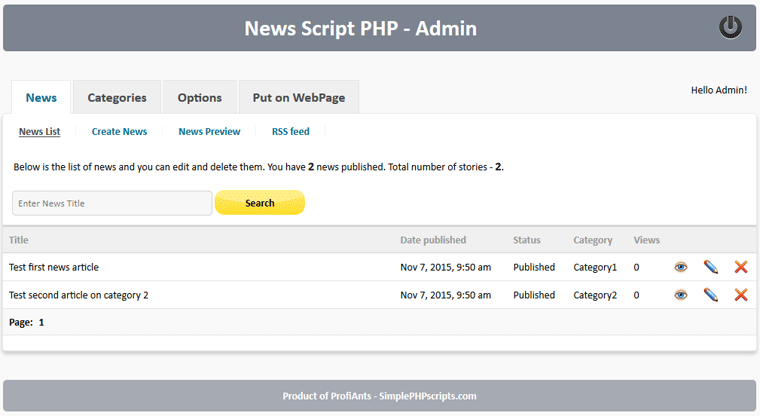Click the News Script PHP - Admin heading

click(361, 28)
